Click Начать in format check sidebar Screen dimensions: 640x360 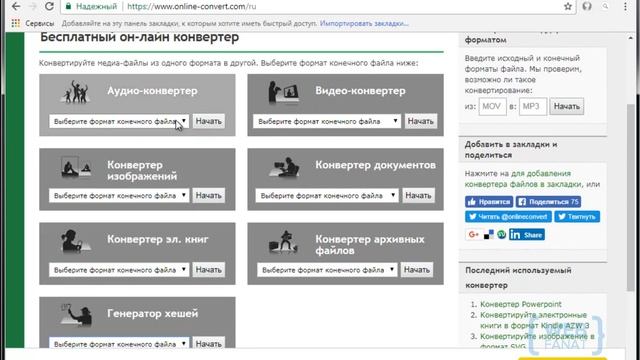(567, 107)
